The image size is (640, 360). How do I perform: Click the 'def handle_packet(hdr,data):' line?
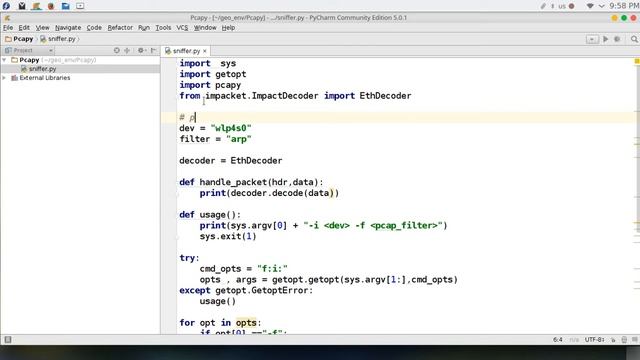click(251, 182)
